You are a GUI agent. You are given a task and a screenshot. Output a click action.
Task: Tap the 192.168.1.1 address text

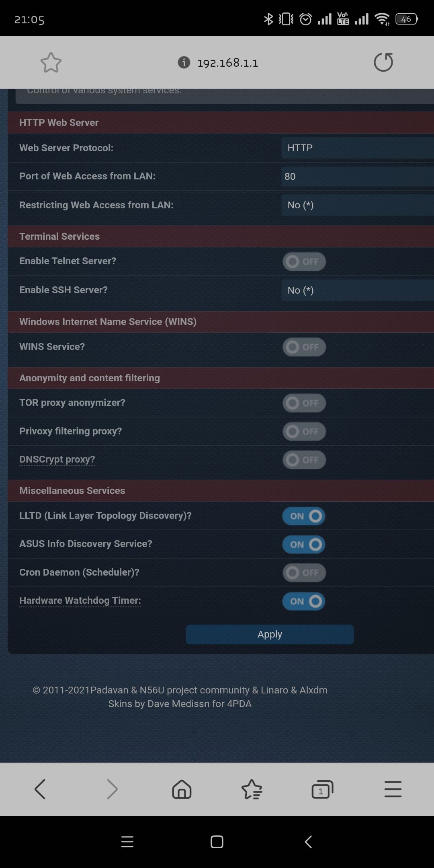click(x=227, y=63)
